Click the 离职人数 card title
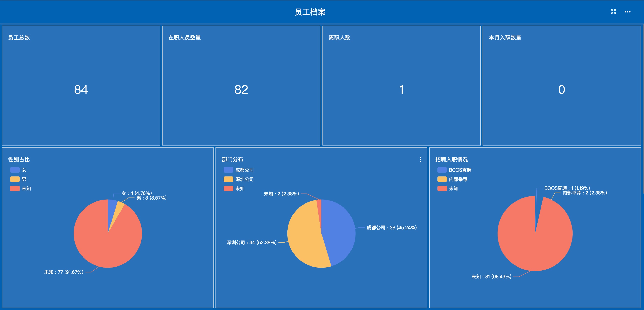This screenshot has width=644, height=310. tap(339, 38)
